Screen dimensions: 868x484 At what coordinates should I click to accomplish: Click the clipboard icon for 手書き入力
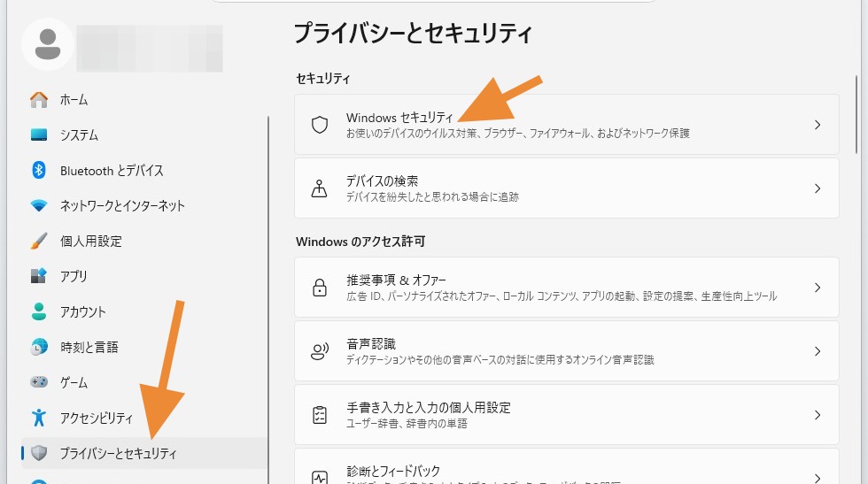click(x=320, y=415)
